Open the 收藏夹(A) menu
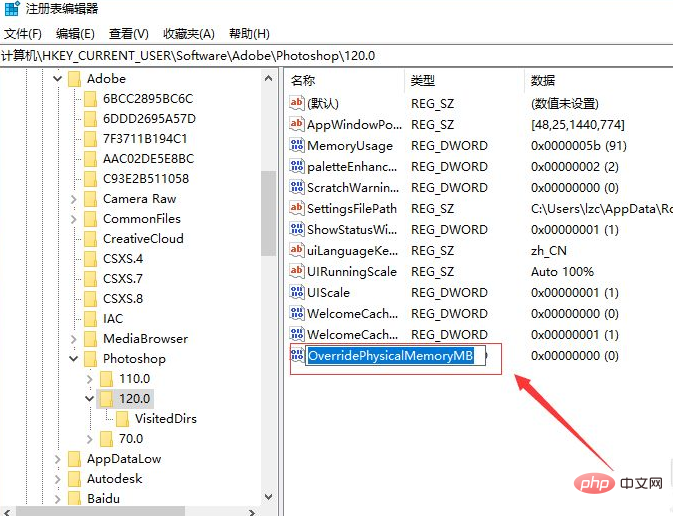673x516 pixels. click(x=189, y=33)
